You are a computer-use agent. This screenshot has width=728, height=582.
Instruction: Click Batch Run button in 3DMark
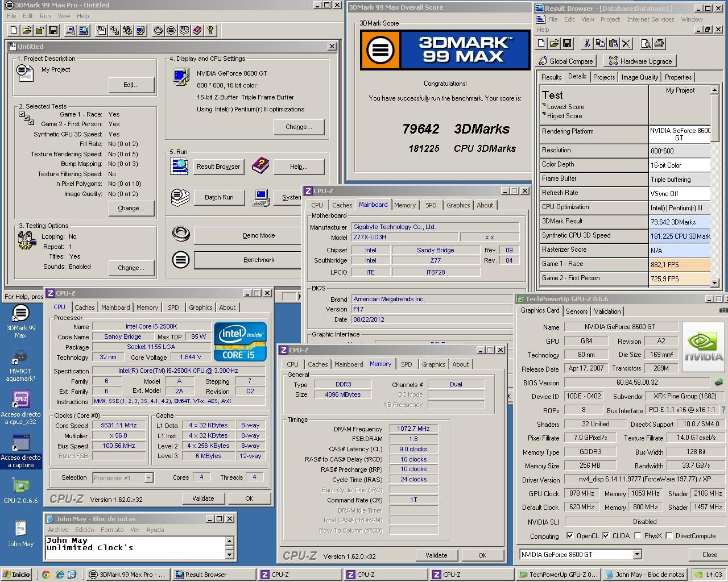click(x=219, y=197)
